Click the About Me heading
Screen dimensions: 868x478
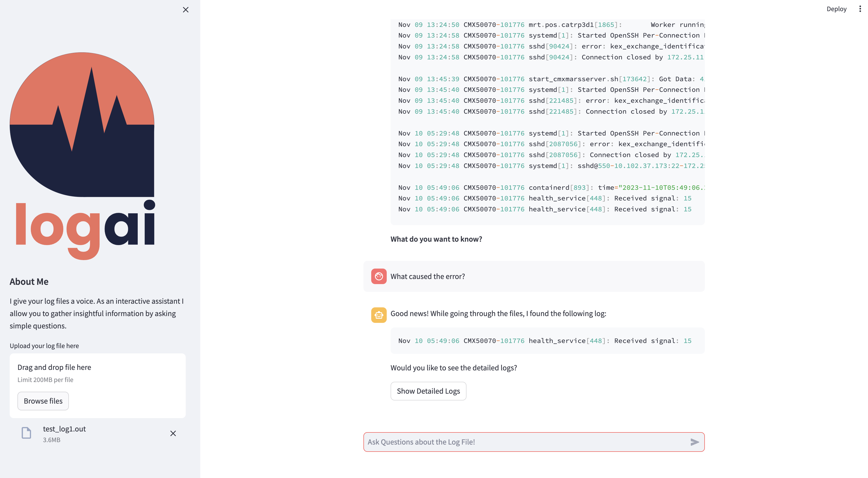coord(29,282)
